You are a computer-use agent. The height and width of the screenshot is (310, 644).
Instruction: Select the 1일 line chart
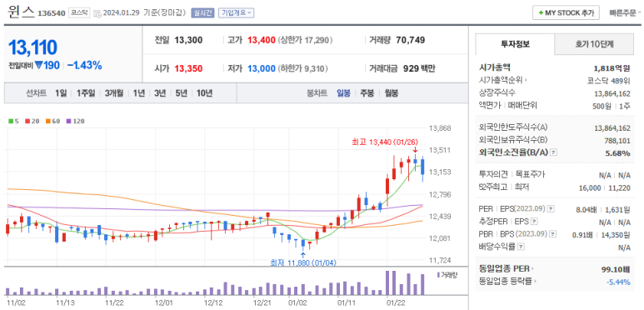pos(61,93)
